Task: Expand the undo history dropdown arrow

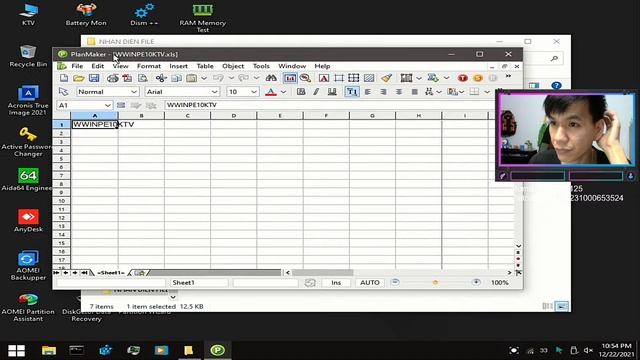Action: click(x=231, y=78)
